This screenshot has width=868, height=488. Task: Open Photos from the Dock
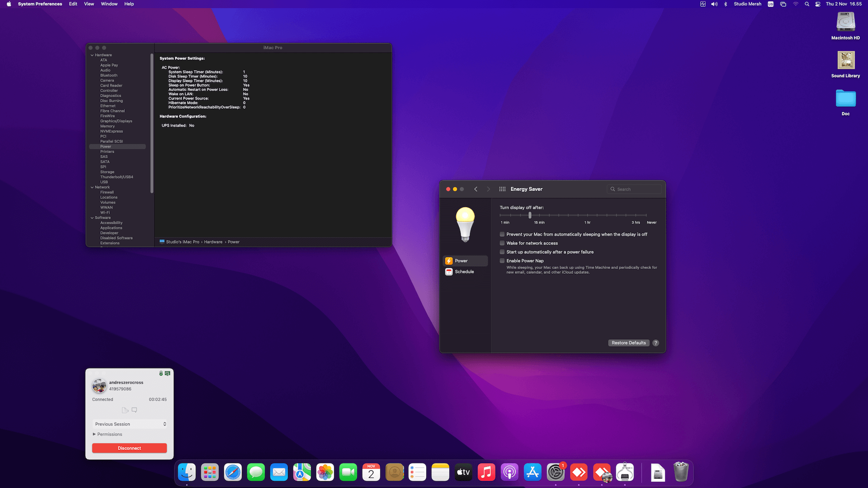pos(325,473)
